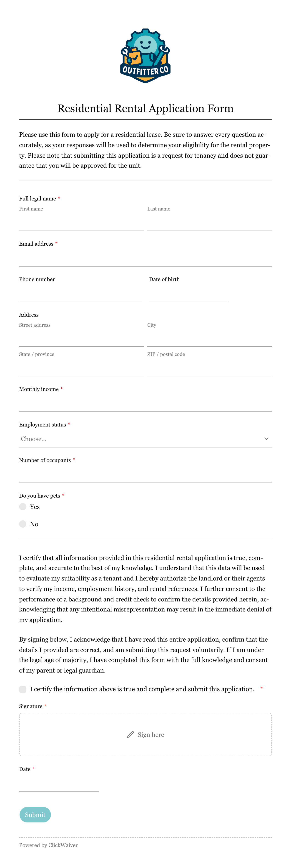The image size is (291, 868).
Task: Select Yes for having pets
Action: pyautogui.click(x=23, y=506)
